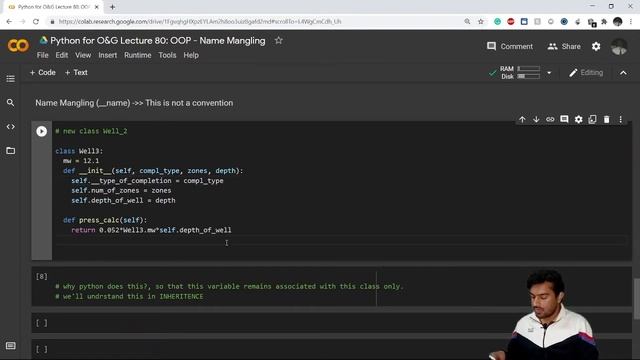Open Chrome three-dot menu
Image resolution: width=640 pixels, height=360 pixels.
tap(631, 22)
